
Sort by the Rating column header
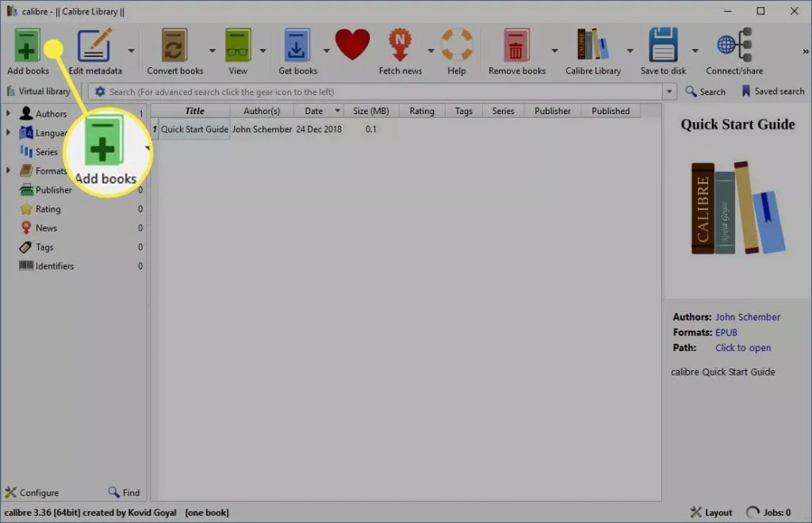[422, 111]
